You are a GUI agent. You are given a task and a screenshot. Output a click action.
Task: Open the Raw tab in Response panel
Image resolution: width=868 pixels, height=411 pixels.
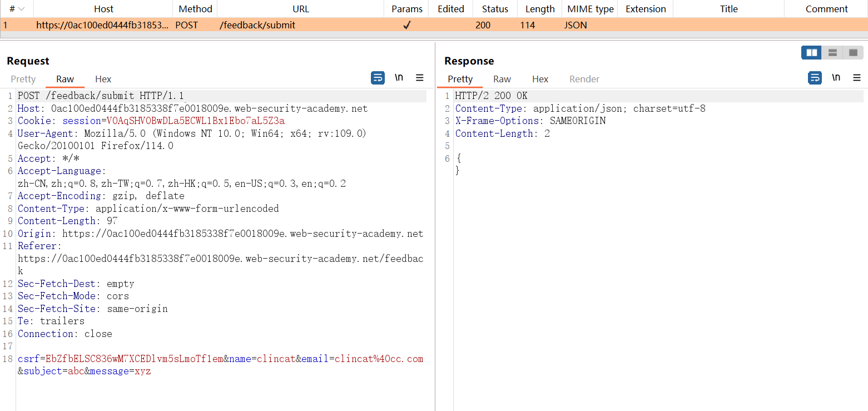point(502,79)
